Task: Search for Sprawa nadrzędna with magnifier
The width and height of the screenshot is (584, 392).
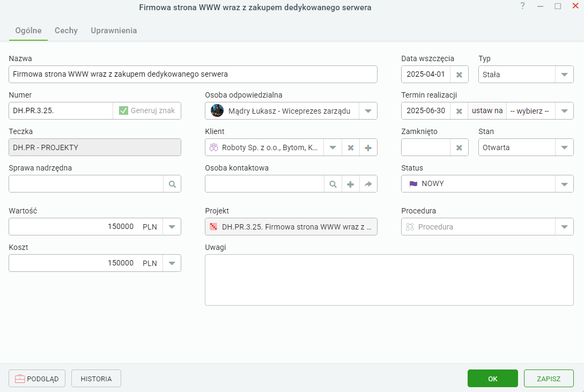Action: pyautogui.click(x=172, y=184)
